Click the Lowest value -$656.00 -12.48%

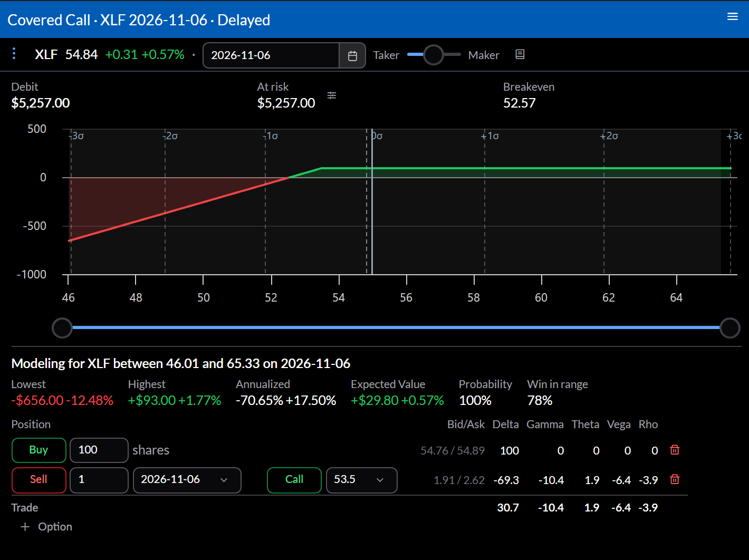click(62, 400)
